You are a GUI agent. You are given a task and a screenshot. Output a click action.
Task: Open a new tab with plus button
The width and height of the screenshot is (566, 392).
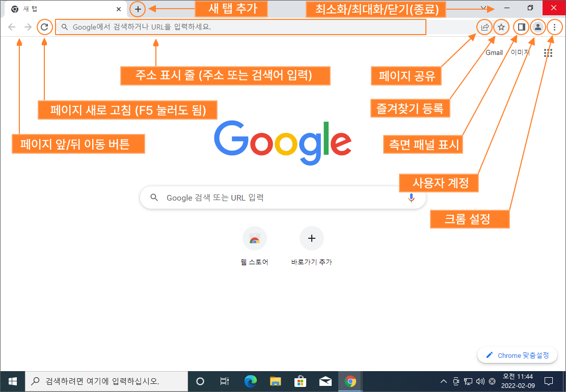[138, 9]
